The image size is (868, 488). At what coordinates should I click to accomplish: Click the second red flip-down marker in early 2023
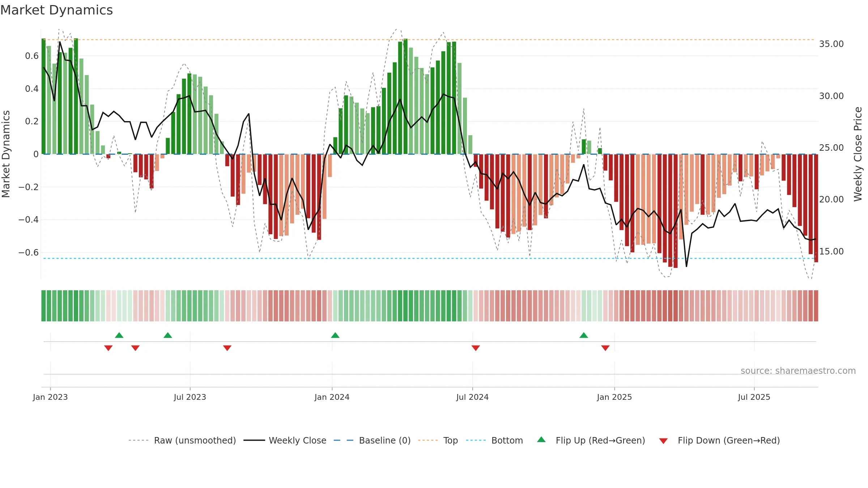click(135, 348)
